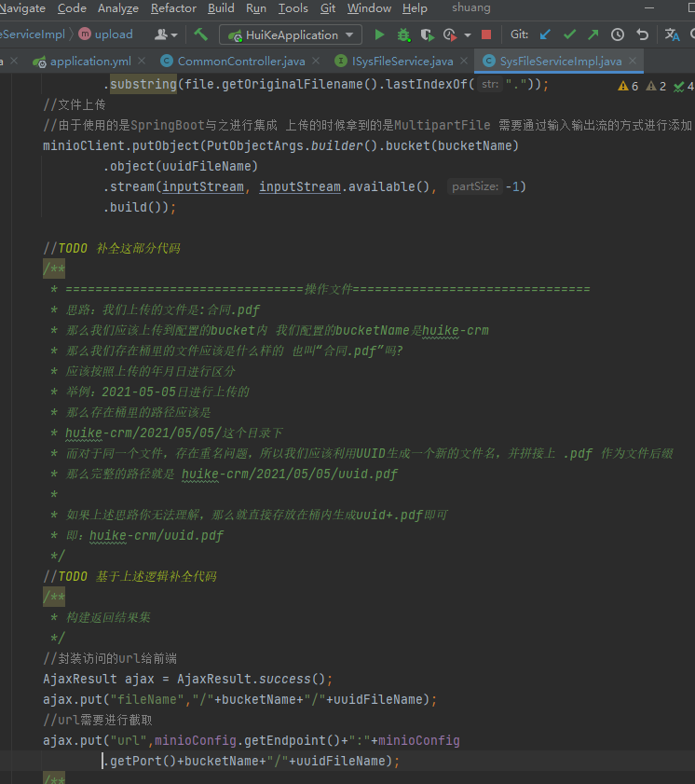Click "huike-crm/uuid.pdf" in the comment
The image size is (695, 784).
coord(157,535)
